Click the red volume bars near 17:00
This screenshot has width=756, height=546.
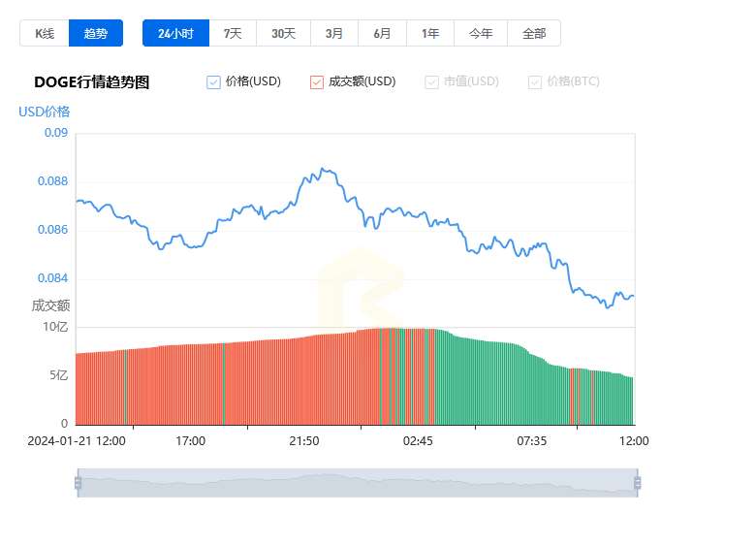[190, 384]
